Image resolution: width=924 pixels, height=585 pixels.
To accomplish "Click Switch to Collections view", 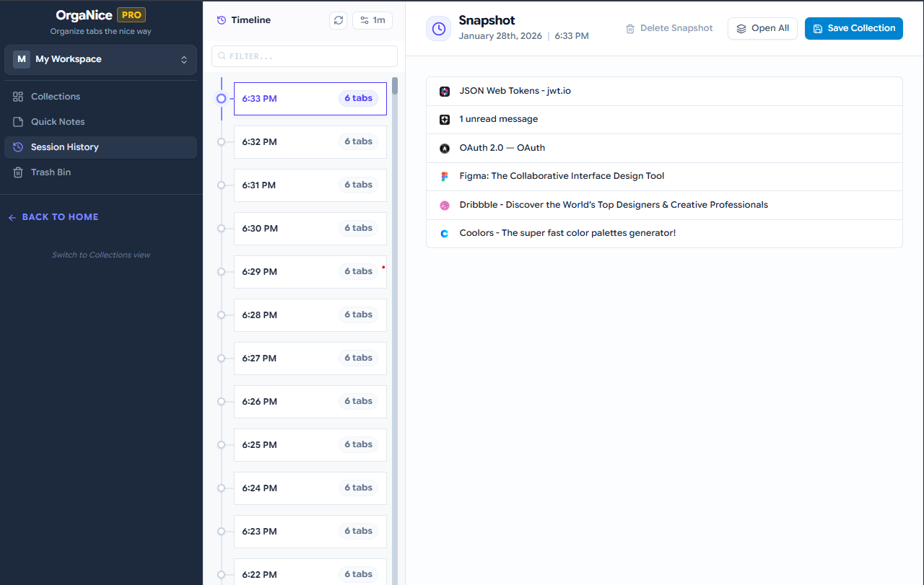I will (x=100, y=255).
